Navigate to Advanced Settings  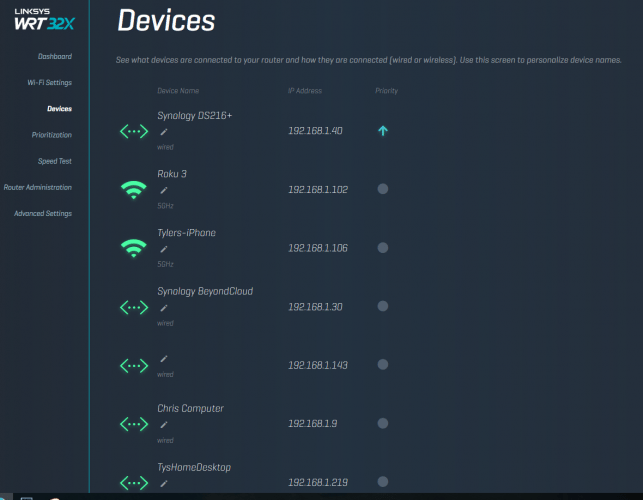[43, 213]
